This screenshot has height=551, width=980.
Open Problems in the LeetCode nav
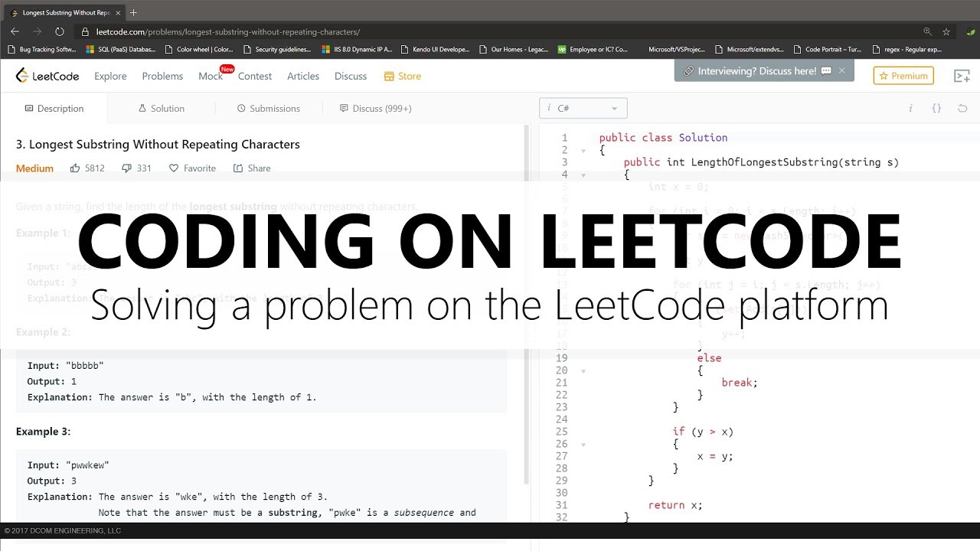[x=162, y=76]
